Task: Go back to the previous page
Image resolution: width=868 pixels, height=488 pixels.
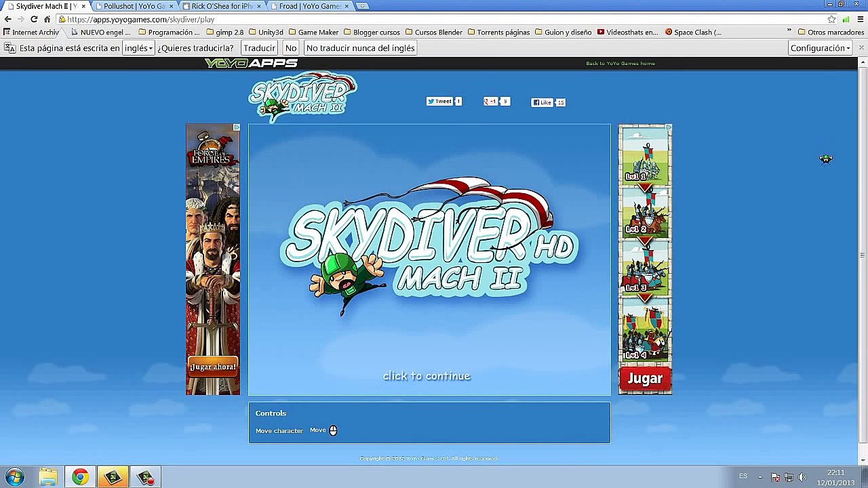Action: point(7,19)
